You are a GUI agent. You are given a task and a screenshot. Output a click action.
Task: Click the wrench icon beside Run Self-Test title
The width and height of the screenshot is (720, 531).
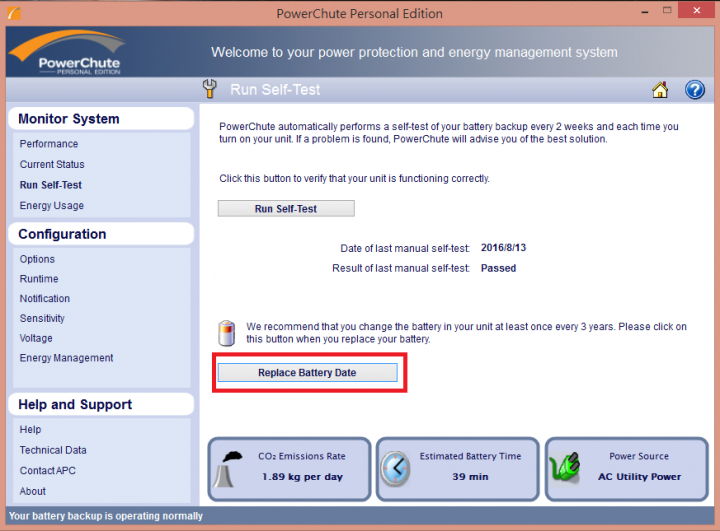[x=209, y=89]
